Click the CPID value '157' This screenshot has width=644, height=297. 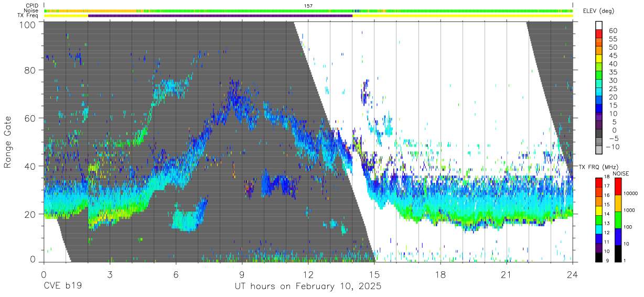click(x=308, y=6)
